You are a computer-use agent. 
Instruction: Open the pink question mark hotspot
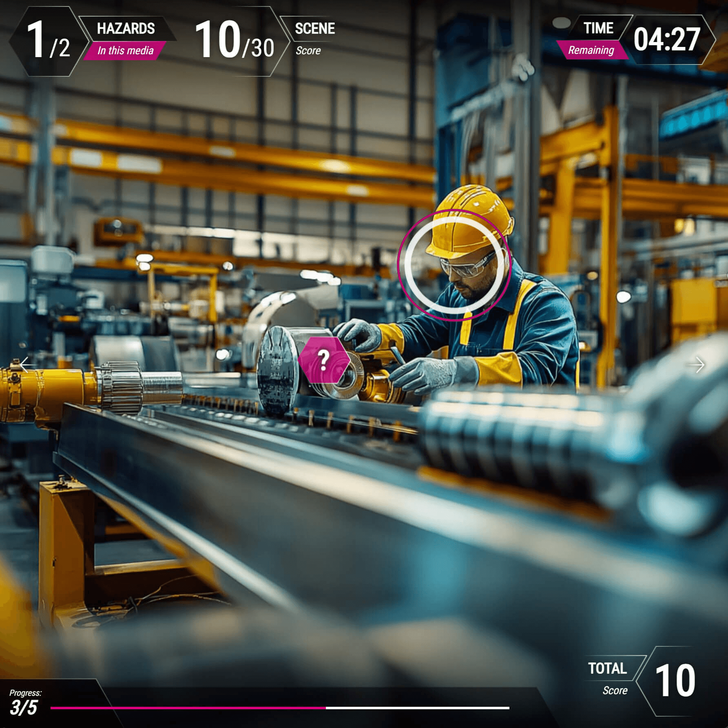(323, 360)
